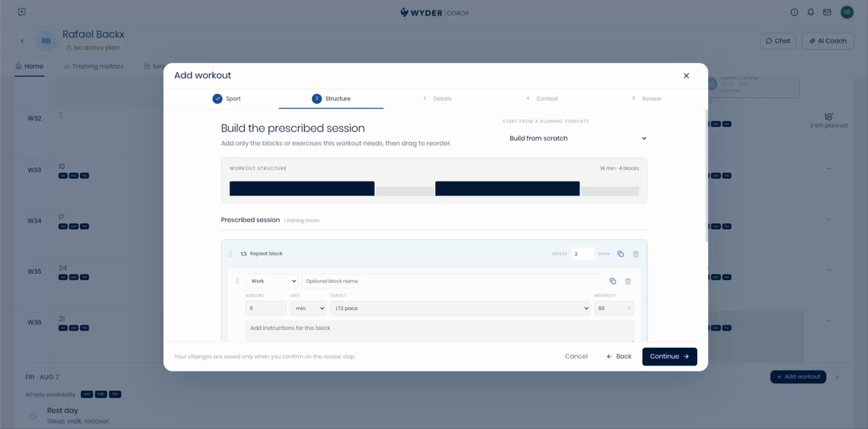Screen dimensions: 868x429
Task: Click the "W34" week label
Action: 35,221
